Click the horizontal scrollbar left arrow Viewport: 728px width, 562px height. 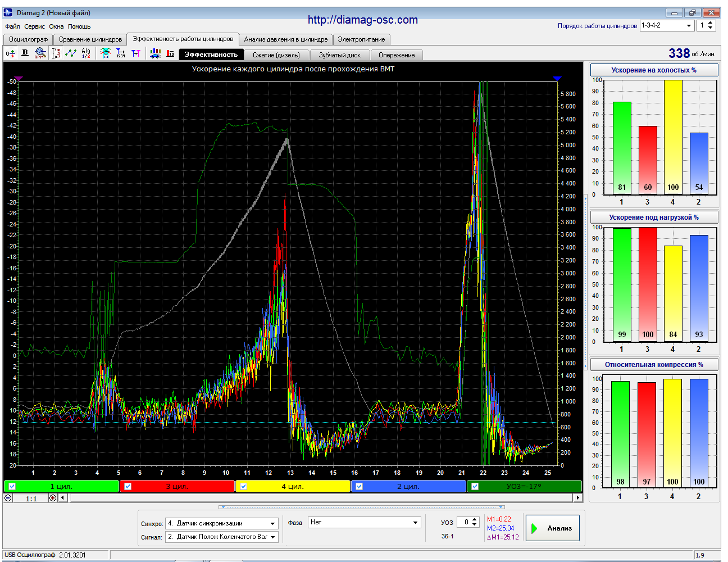(x=63, y=498)
